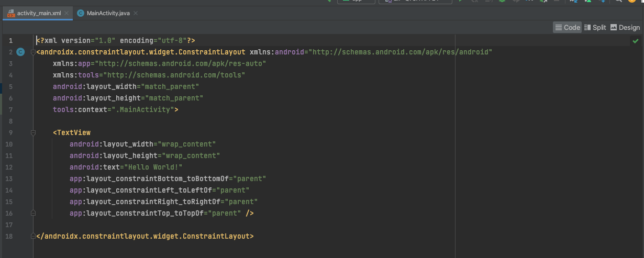Collapse the ConstraintLayout tag on line 2
The height and width of the screenshot is (258, 644).
33,52
